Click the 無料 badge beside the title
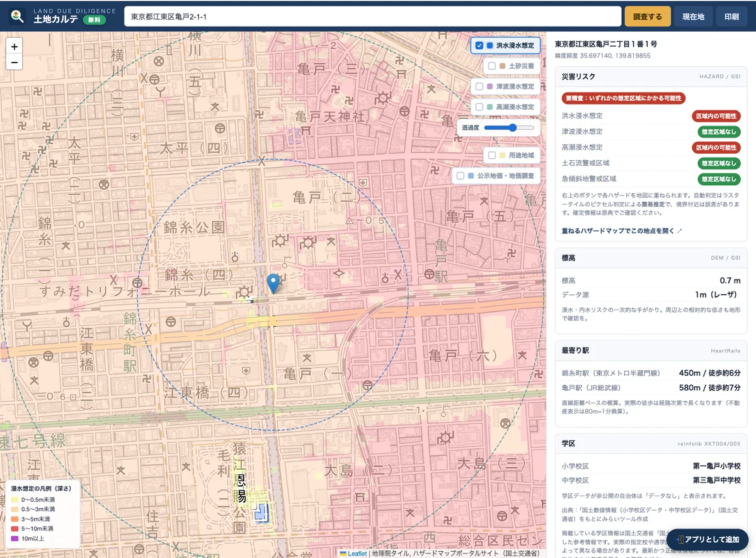 94,20
